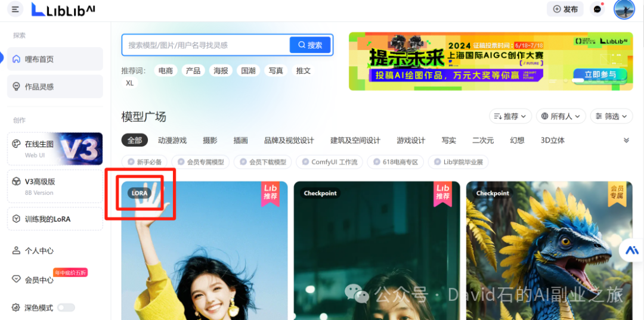Click the 新手必备 tag
This screenshot has height=320, width=644.
click(144, 162)
